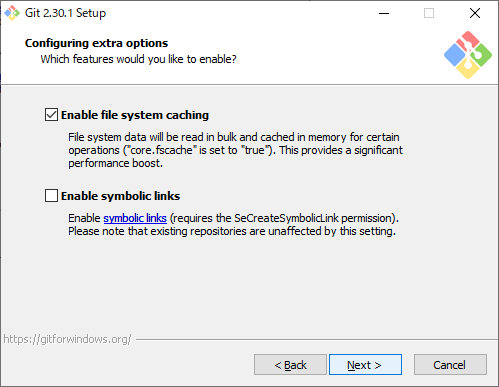Go to the previous page with Back
The height and width of the screenshot is (387, 499).
tap(290, 365)
